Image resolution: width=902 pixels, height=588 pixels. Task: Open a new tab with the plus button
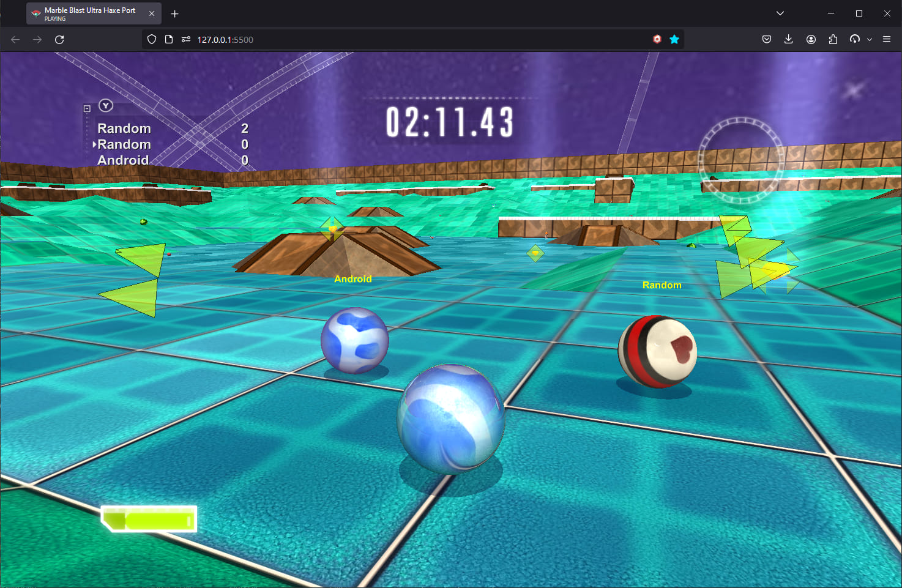tap(174, 13)
